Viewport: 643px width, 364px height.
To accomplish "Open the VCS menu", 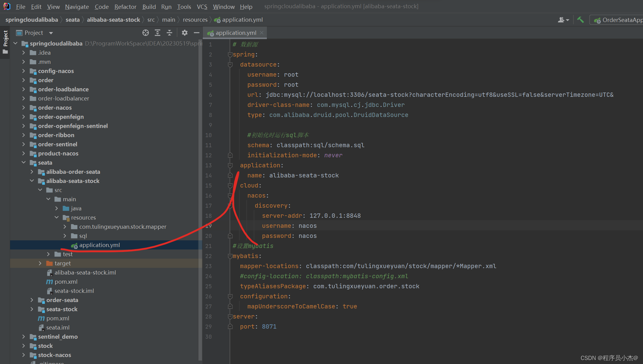I will [x=202, y=6].
